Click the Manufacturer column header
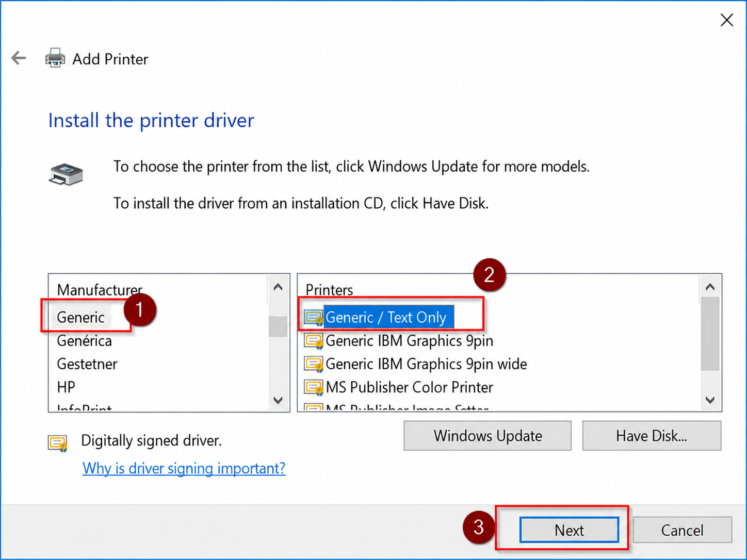 tap(100, 290)
